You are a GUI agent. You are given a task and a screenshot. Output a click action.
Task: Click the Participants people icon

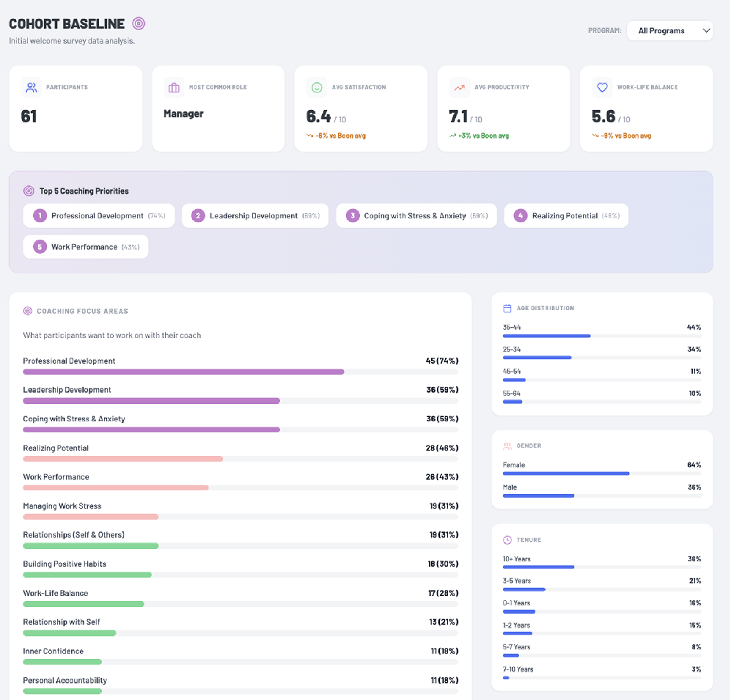click(x=31, y=87)
